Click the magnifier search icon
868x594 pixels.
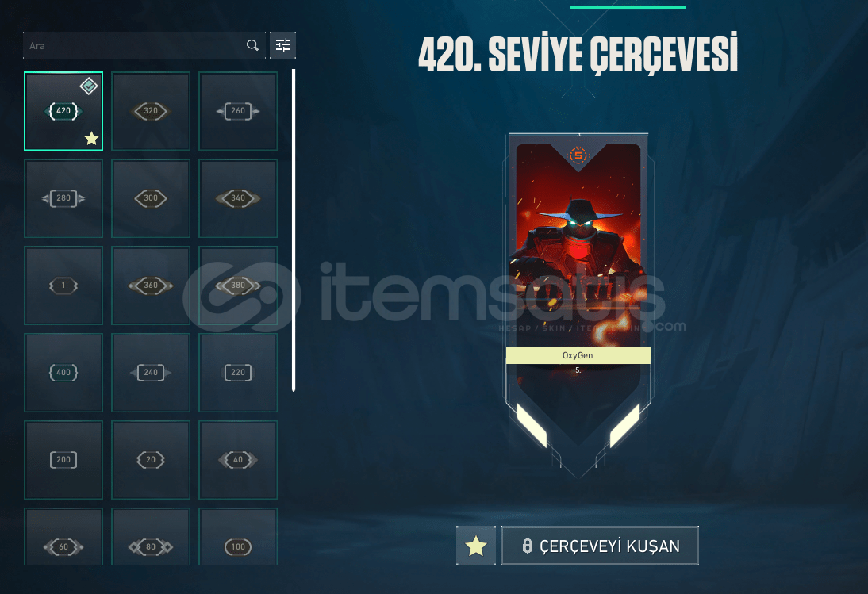point(252,45)
